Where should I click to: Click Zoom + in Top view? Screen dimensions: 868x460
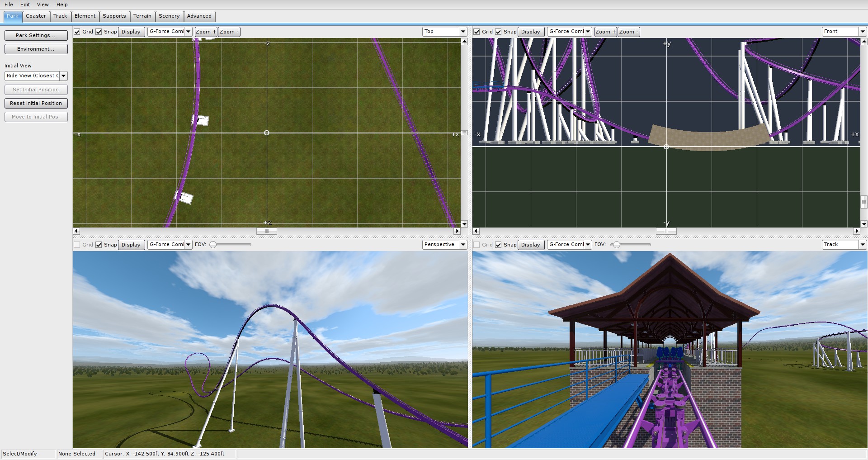206,32
